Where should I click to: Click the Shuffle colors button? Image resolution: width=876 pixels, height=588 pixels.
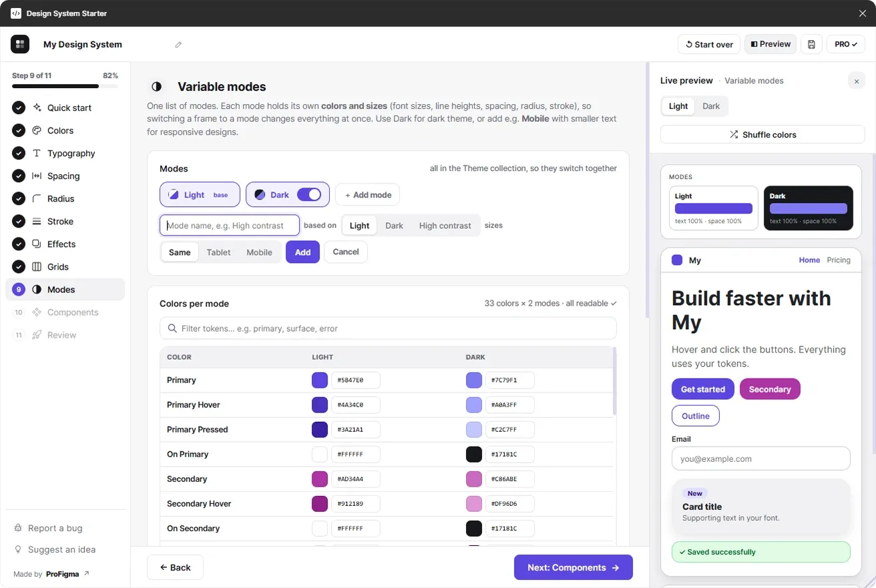[762, 135]
